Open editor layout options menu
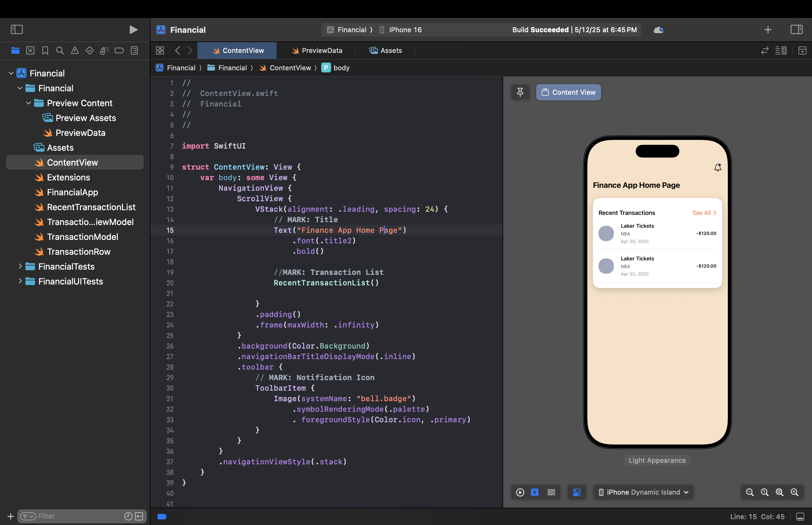Image resolution: width=812 pixels, height=525 pixels. (x=781, y=50)
